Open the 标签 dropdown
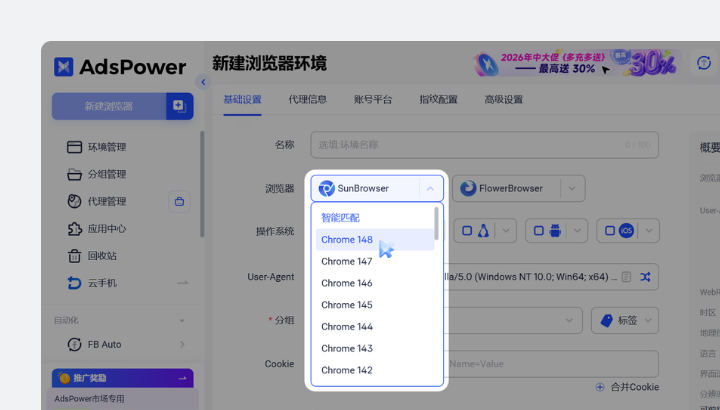Viewport: 720px width, 410px height. [x=625, y=320]
